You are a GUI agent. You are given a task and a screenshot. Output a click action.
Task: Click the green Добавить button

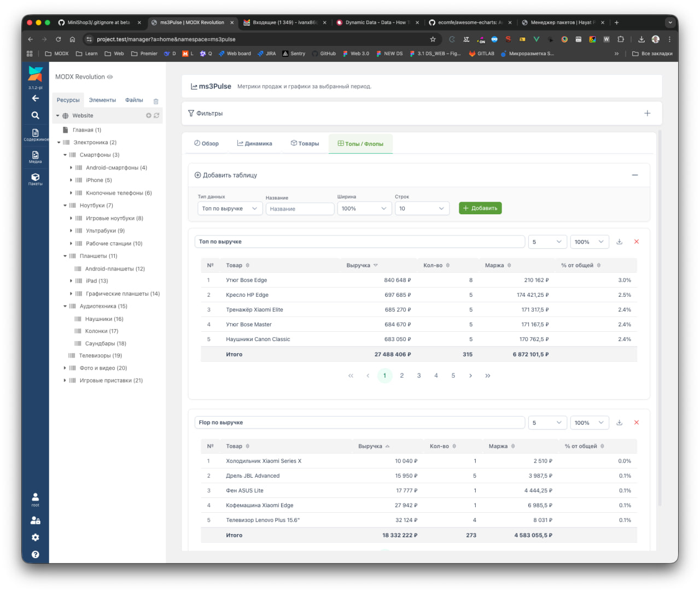coord(480,208)
